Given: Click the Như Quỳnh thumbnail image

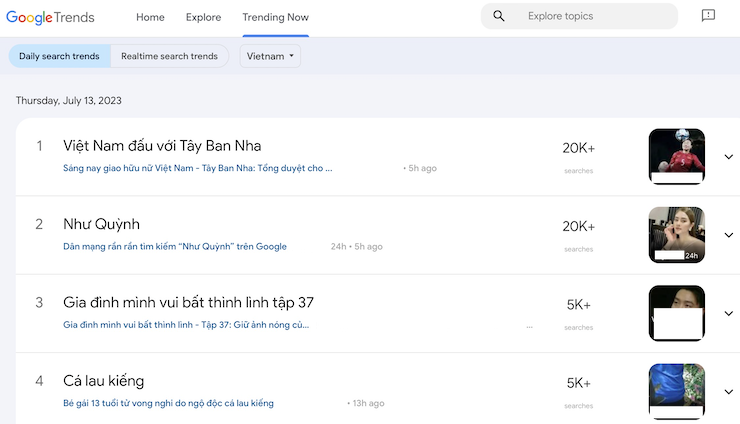Looking at the screenshot, I should click(x=677, y=235).
